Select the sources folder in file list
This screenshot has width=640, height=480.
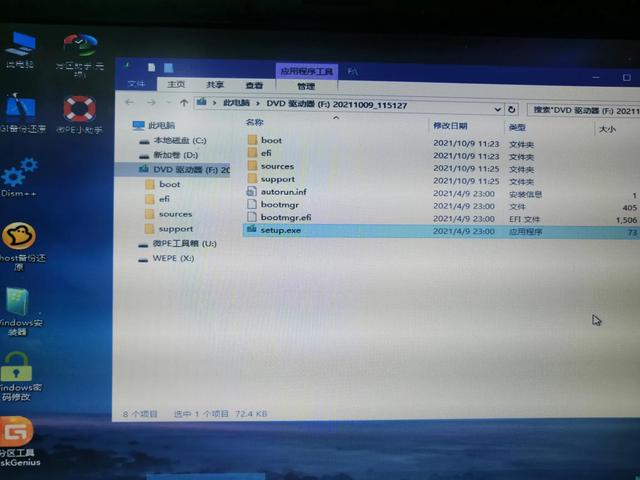(x=271, y=166)
